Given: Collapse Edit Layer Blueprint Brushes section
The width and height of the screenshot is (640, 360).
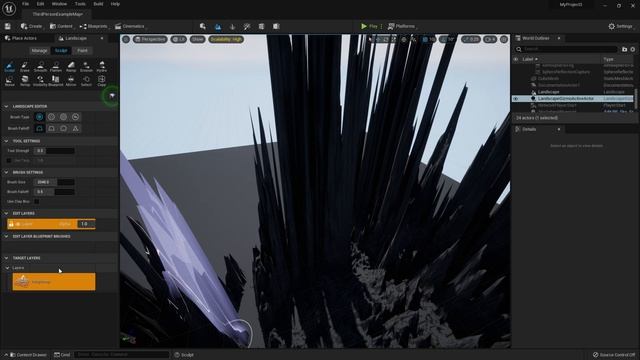Looking at the screenshot, I should [x=6, y=236].
